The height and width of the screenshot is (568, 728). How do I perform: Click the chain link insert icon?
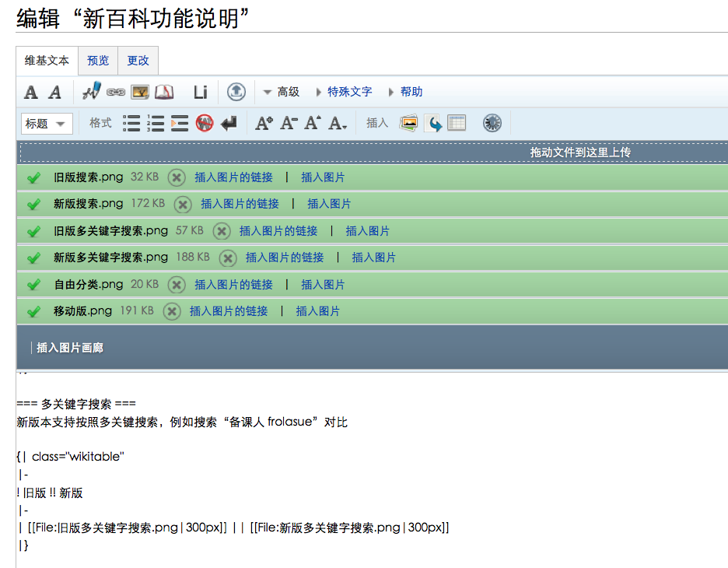[116, 93]
